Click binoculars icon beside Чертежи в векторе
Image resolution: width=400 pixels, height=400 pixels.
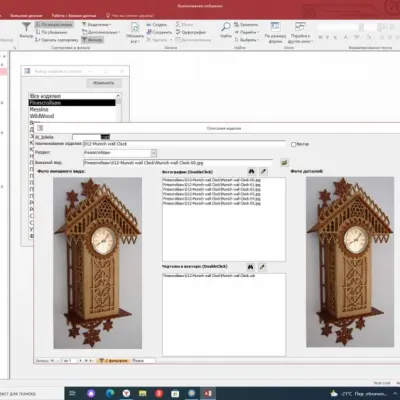251,267
